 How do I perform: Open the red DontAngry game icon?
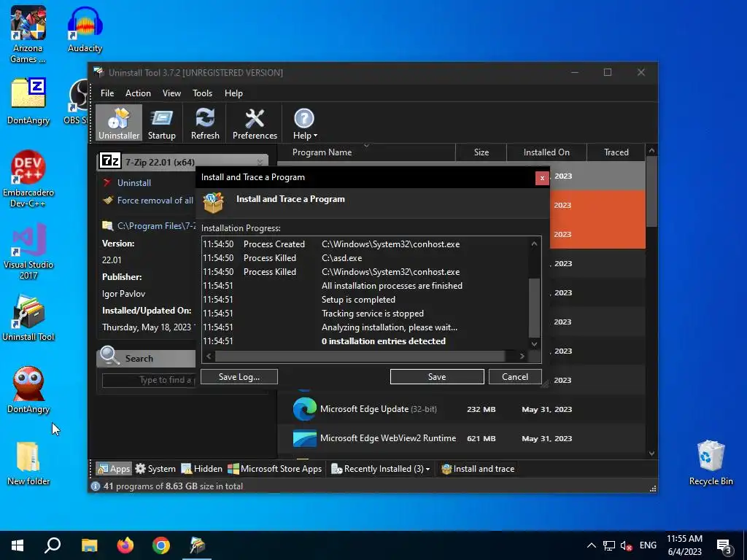(x=28, y=389)
